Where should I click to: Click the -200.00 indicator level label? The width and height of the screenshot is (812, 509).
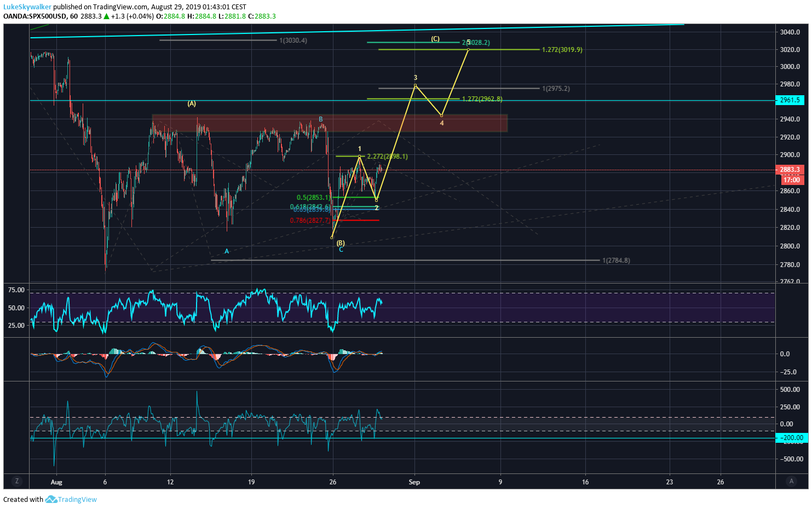tap(791, 438)
